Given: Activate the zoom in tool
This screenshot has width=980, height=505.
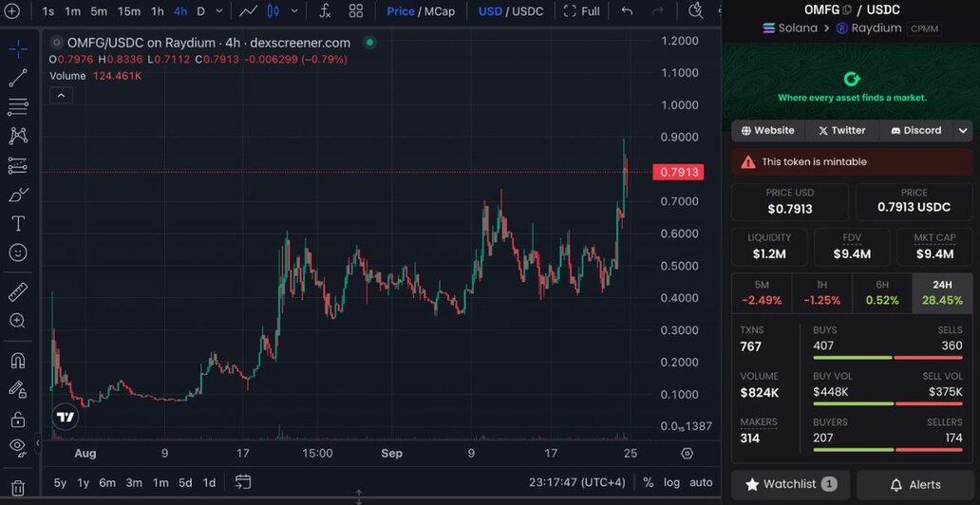Looking at the screenshot, I should [17, 321].
